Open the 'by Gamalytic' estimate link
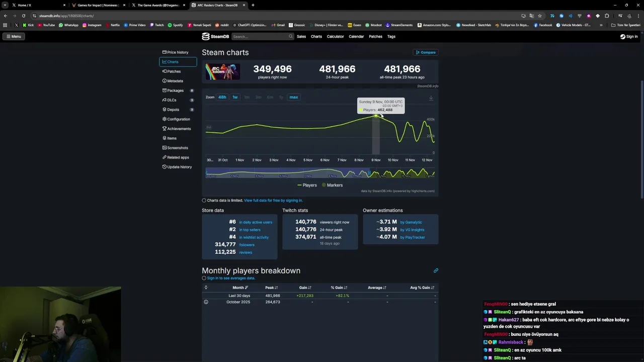Image resolution: width=644 pixels, height=362 pixels. pos(411,222)
